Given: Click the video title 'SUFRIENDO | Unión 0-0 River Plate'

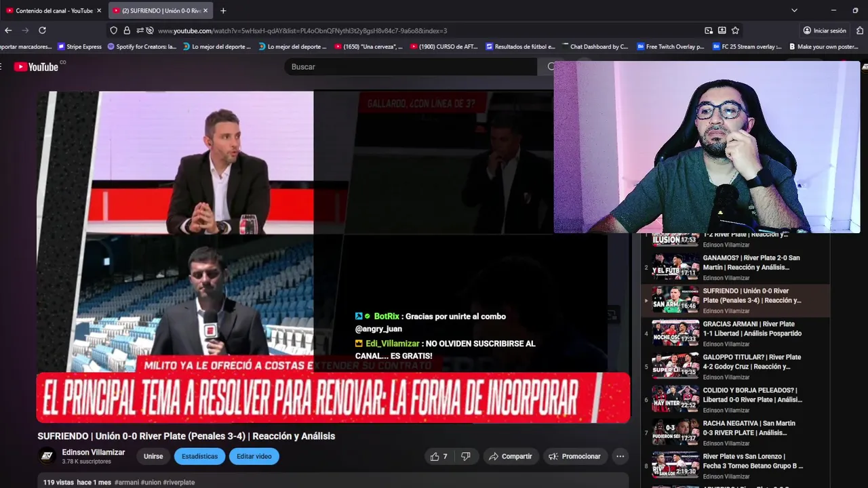Looking at the screenshot, I should click(186, 436).
